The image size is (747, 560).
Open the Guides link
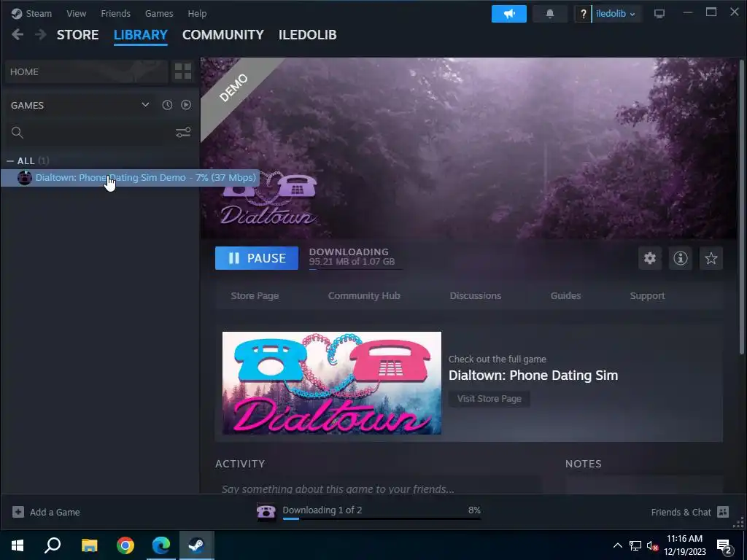(565, 296)
